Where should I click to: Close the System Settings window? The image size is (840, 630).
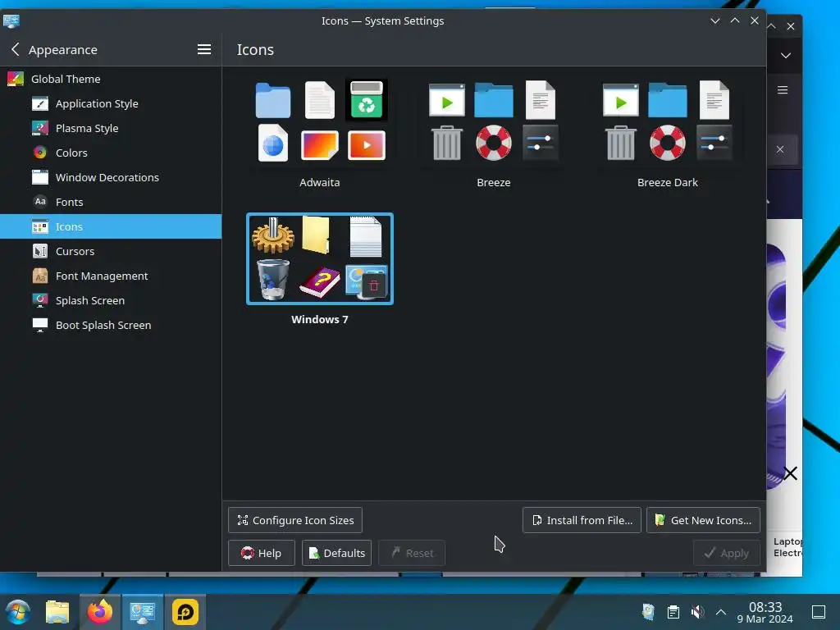point(755,21)
